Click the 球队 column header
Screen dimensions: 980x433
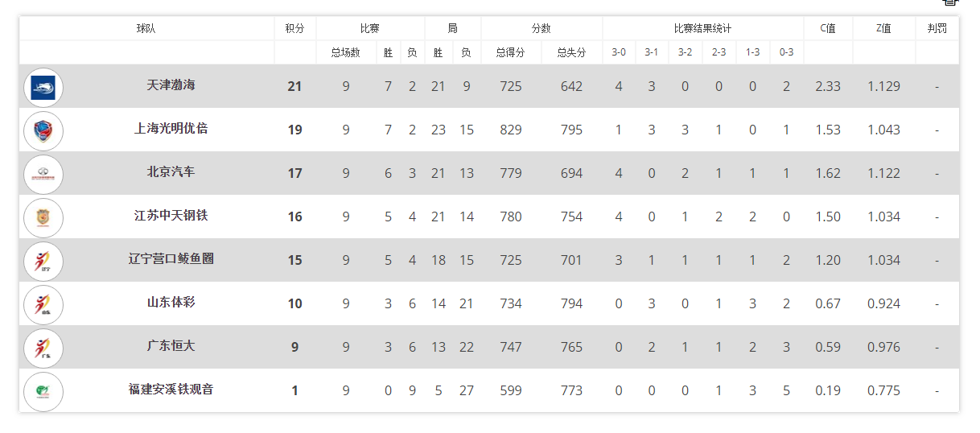point(146,28)
